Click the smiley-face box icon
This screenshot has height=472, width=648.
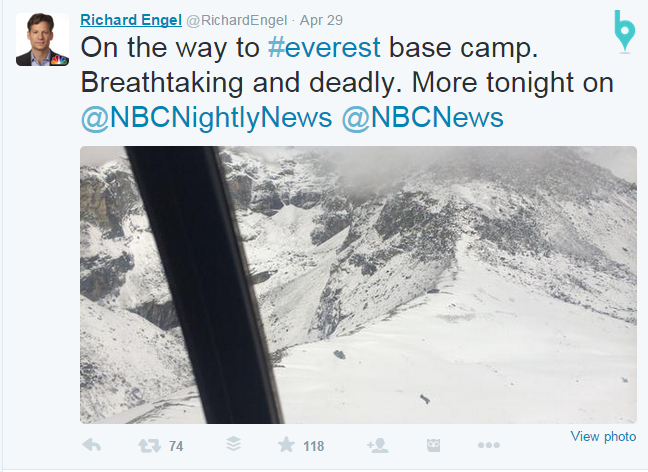[x=433, y=445]
